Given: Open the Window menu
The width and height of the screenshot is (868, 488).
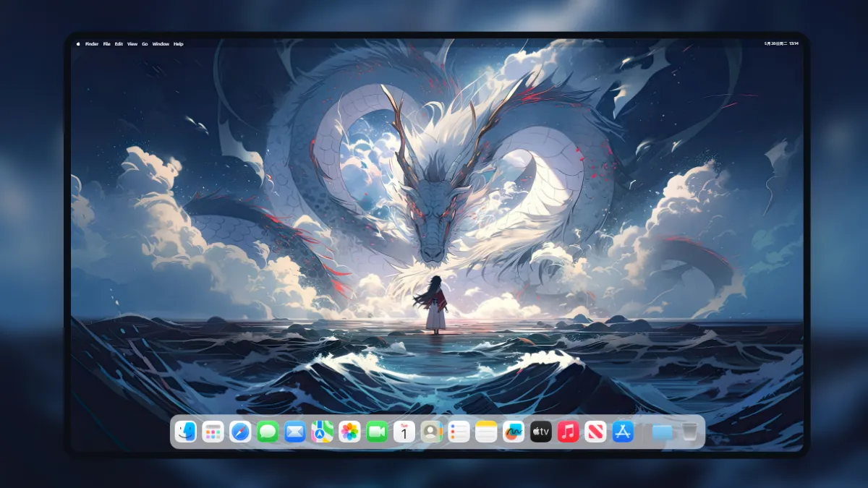Looking at the screenshot, I should [x=161, y=44].
